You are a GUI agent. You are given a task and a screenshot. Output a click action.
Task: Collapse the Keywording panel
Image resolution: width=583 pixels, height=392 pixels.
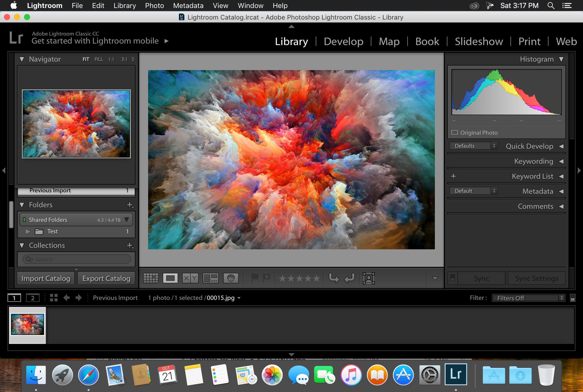pyautogui.click(x=561, y=161)
